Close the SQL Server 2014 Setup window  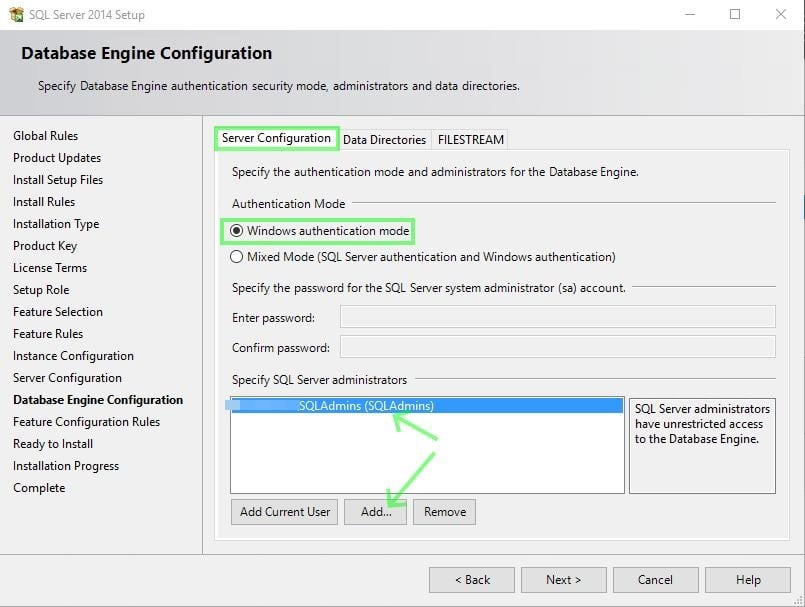(x=781, y=14)
